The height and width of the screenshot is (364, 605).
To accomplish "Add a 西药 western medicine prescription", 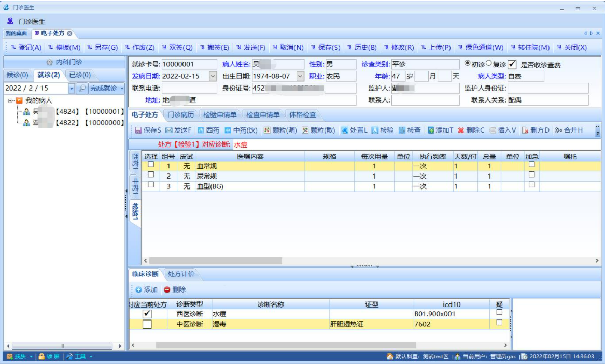I will coord(208,130).
